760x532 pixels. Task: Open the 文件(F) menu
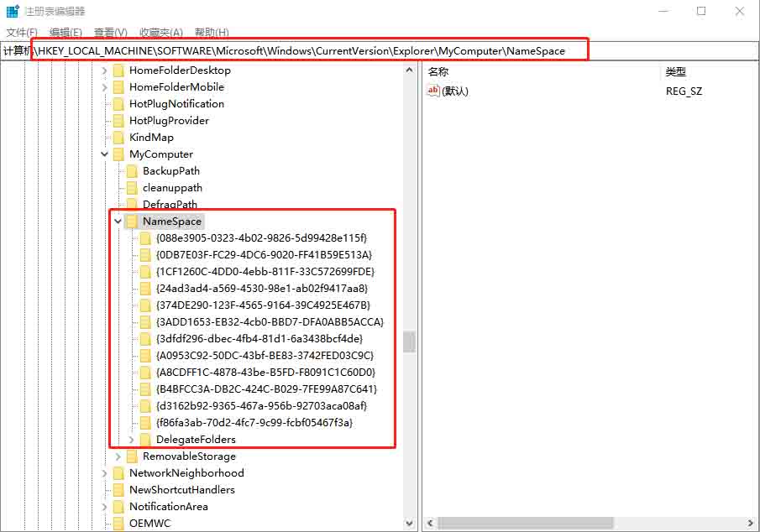tap(22, 33)
